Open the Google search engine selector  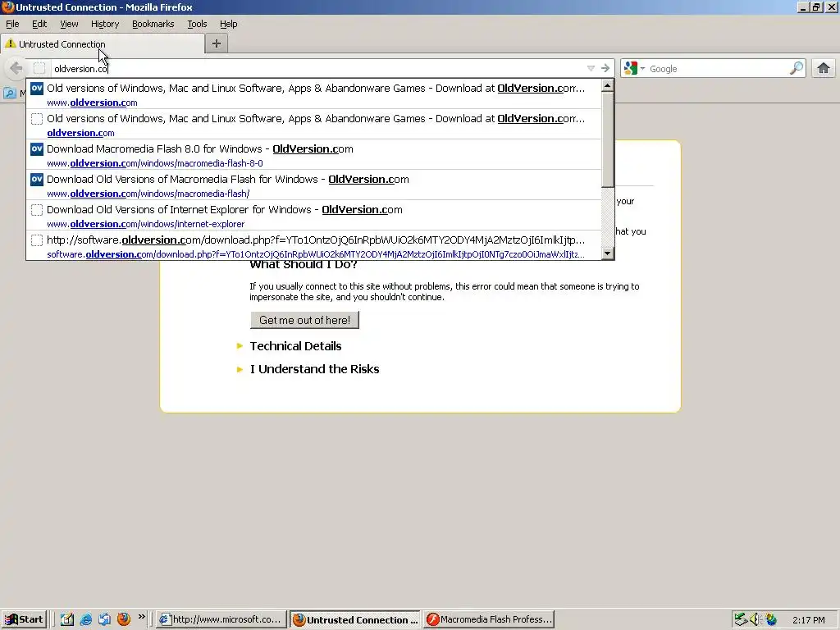pos(634,68)
